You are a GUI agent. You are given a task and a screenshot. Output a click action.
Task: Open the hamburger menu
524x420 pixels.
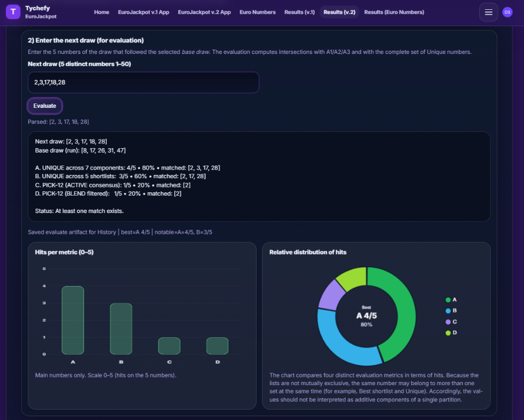489,12
